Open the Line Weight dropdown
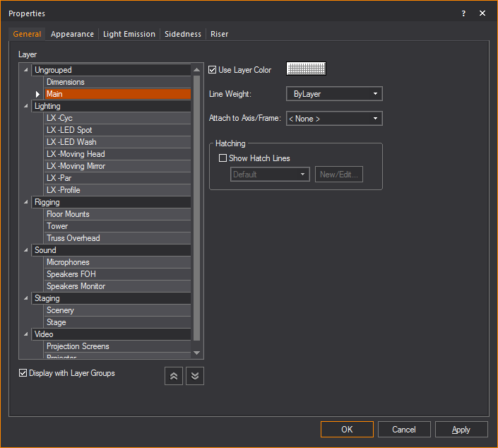 [x=334, y=94]
